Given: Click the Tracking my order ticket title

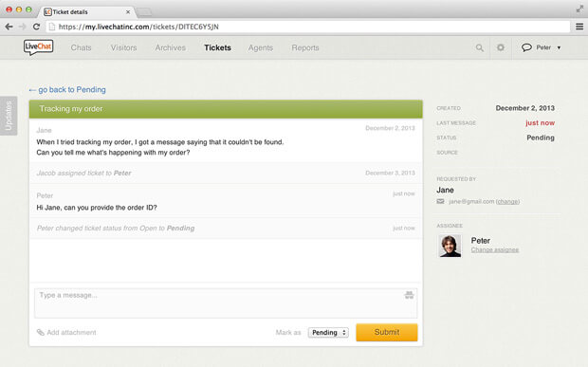Looking at the screenshot, I should click(x=71, y=109).
